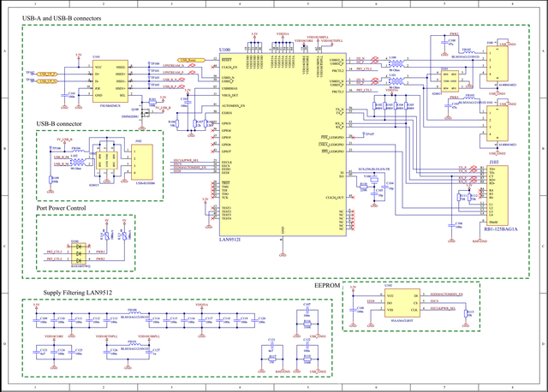Image resolution: width=548 pixels, height=392 pixels.
Task: Select the Q100 MOSFET symbol
Action: pos(145,114)
